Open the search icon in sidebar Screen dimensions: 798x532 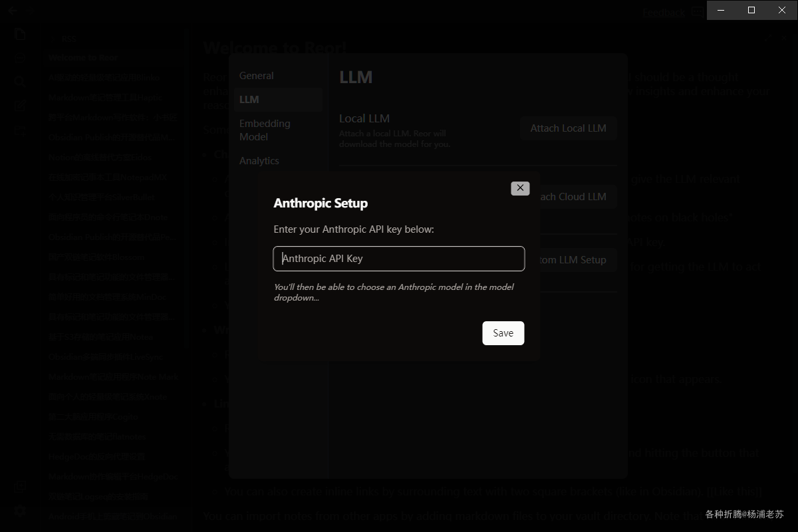pyautogui.click(x=20, y=82)
